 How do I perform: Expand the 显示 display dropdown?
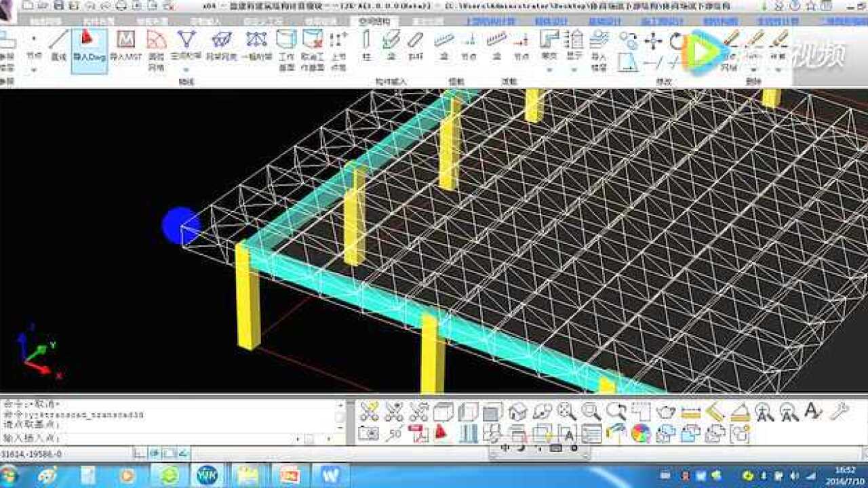(574, 68)
